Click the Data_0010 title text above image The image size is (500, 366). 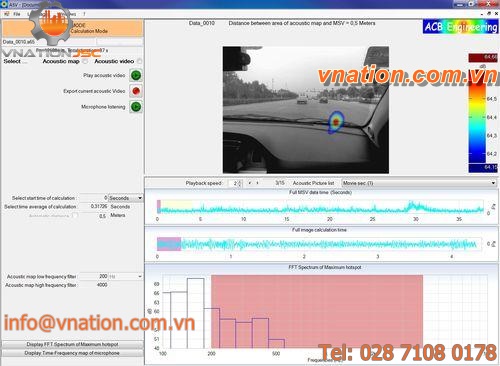202,23
